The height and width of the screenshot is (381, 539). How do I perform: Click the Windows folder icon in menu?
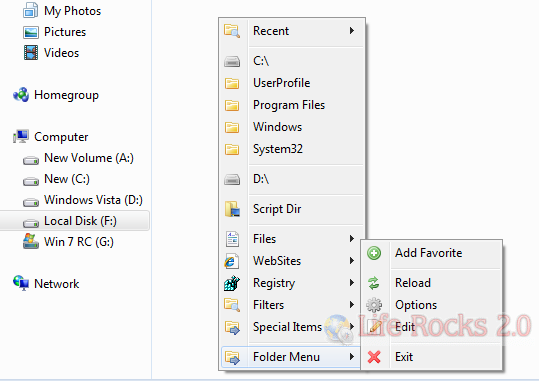pyautogui.click(x=232, y=127)
